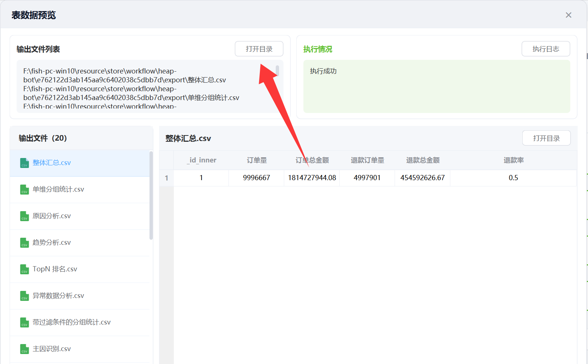Close the 表数据预览 dialog
Viewport: 588px width, 364px height.
pos(568,15)
